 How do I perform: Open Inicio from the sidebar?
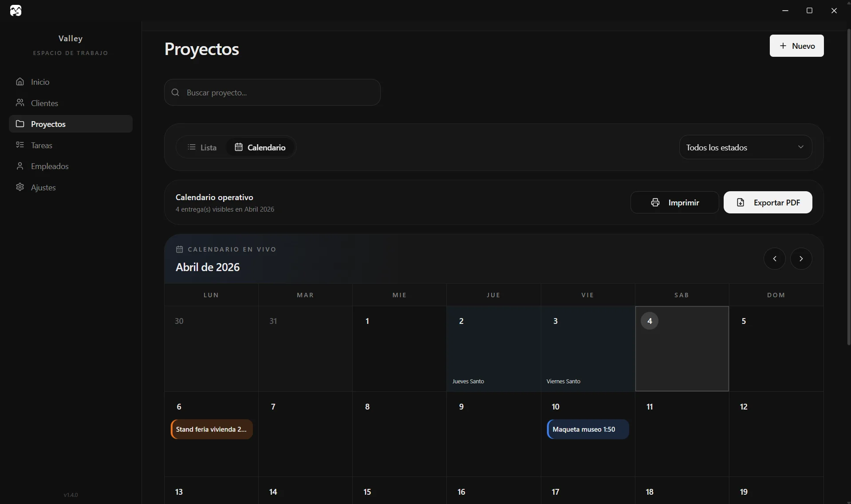pyautogui.click(x=40, y=82)
